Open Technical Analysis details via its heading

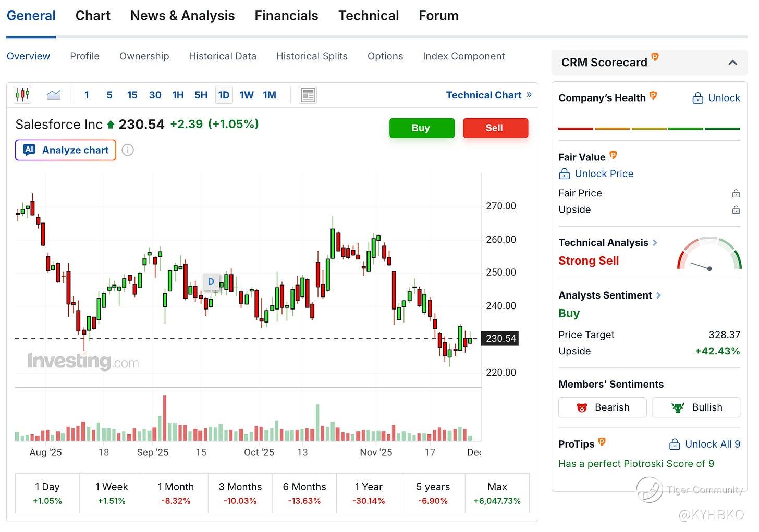click(608, 242)
